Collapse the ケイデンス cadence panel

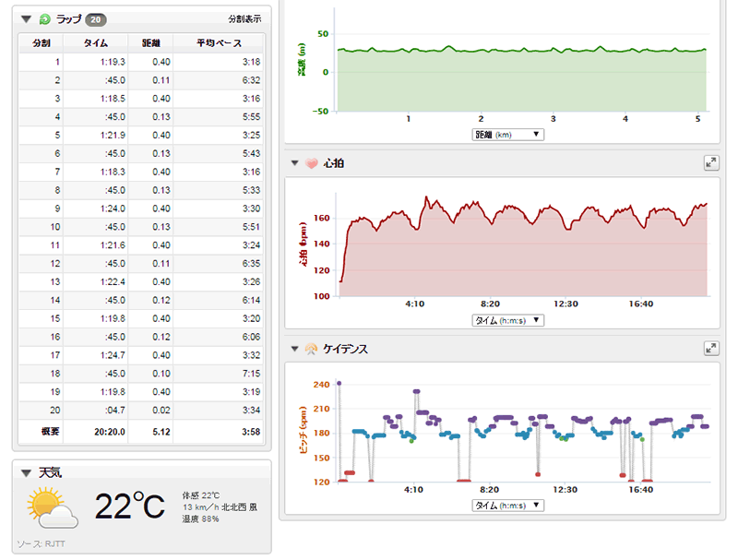tap(294, 348)
